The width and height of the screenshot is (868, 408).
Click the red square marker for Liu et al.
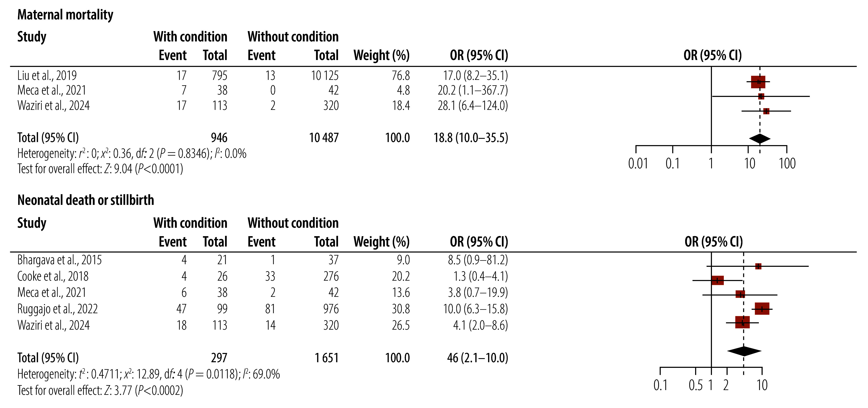pos(758,82)
